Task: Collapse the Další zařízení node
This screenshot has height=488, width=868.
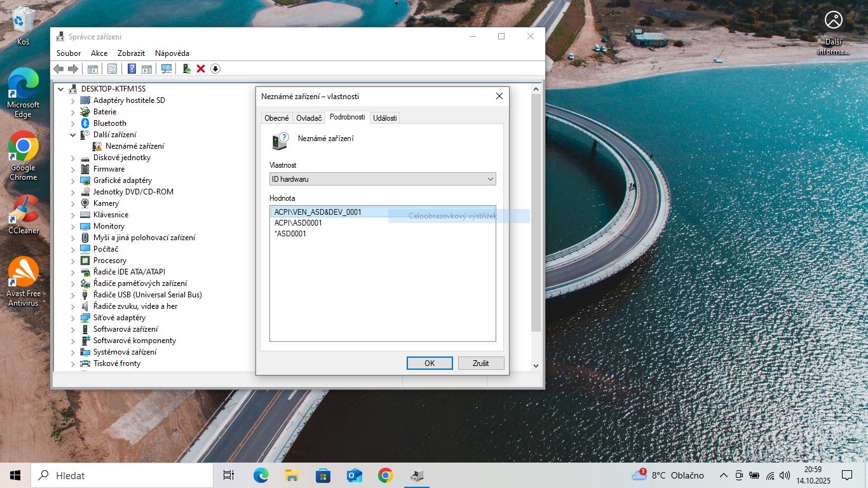Action: (x=73, y=135)
